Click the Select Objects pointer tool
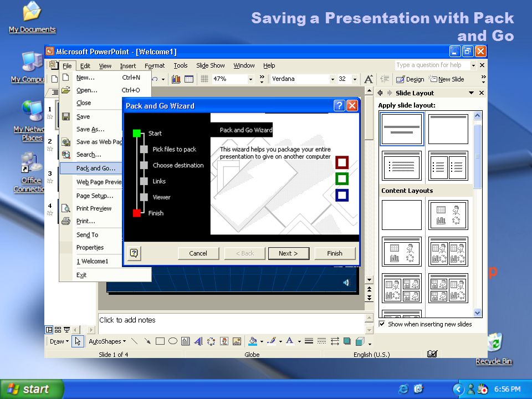This screenshot has width=532, height=399. click(x=78, y=341)
